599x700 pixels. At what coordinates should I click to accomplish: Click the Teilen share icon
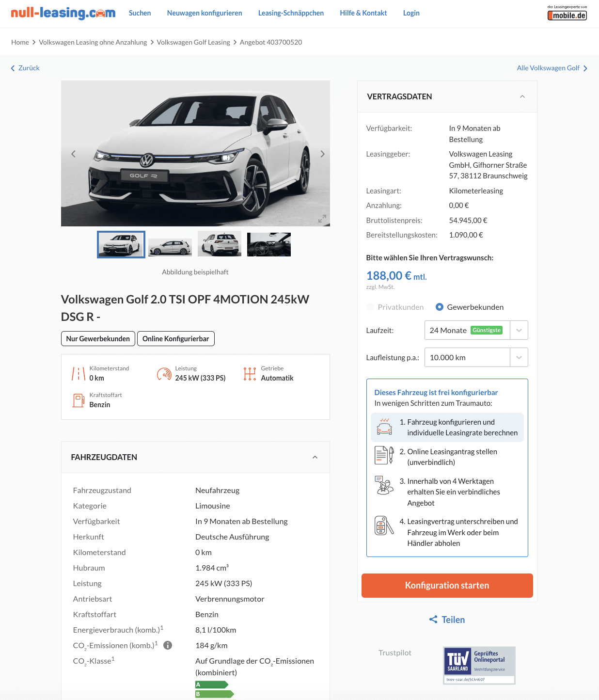coord(433,620)
